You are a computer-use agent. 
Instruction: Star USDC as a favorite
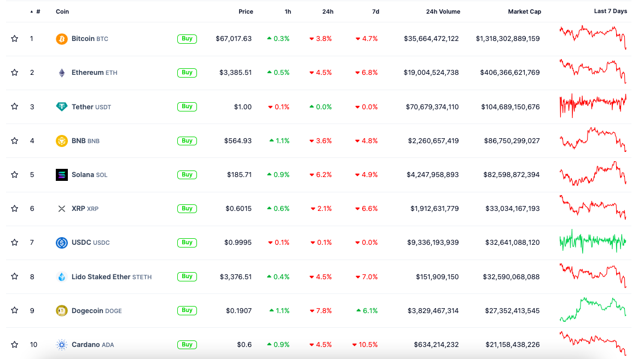tap(15, 243)
